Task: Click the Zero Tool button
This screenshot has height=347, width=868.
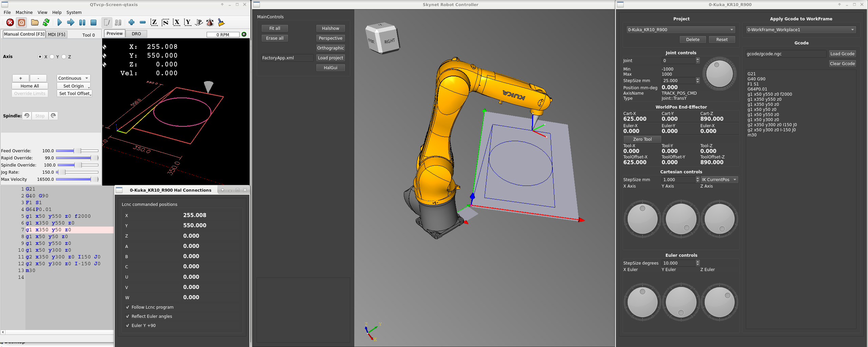Action: (x=642, y=139)
